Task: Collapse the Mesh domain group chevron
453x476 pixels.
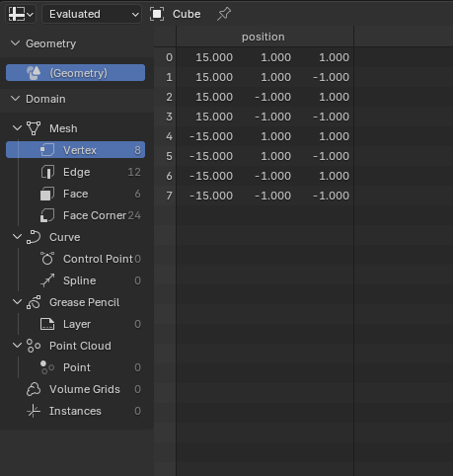Action: (x=17, y=128)
